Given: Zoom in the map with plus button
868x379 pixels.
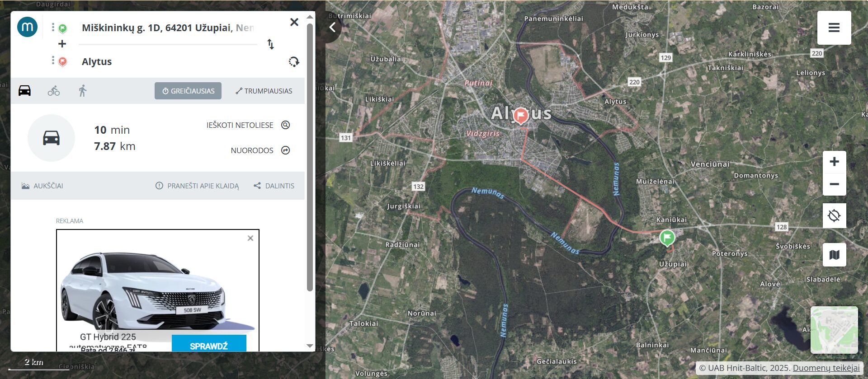Looking at the screenshot, I should tap(835, 162).
